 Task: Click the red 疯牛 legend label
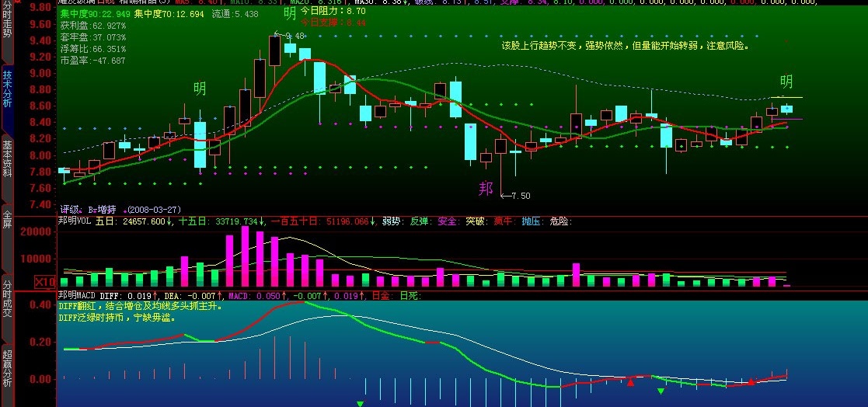504,221
